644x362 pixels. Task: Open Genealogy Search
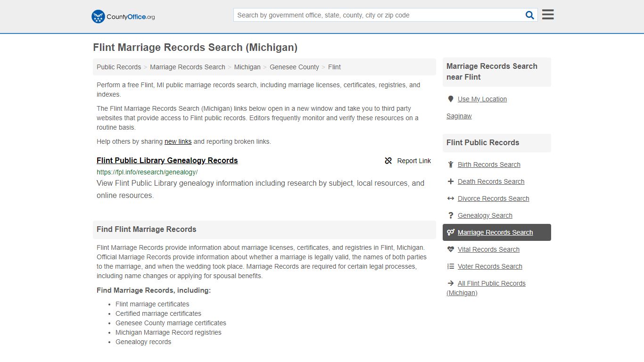point(485,215)
